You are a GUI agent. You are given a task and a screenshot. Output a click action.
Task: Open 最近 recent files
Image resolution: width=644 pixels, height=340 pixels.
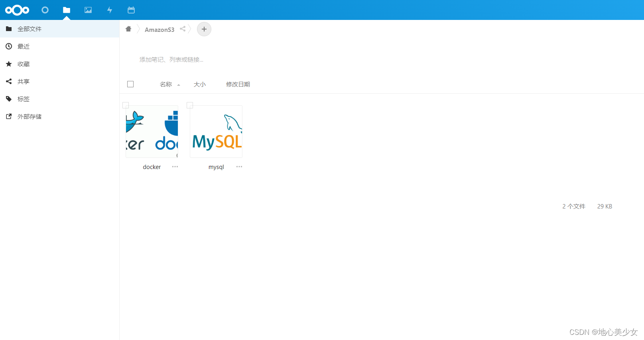point(60,46)
